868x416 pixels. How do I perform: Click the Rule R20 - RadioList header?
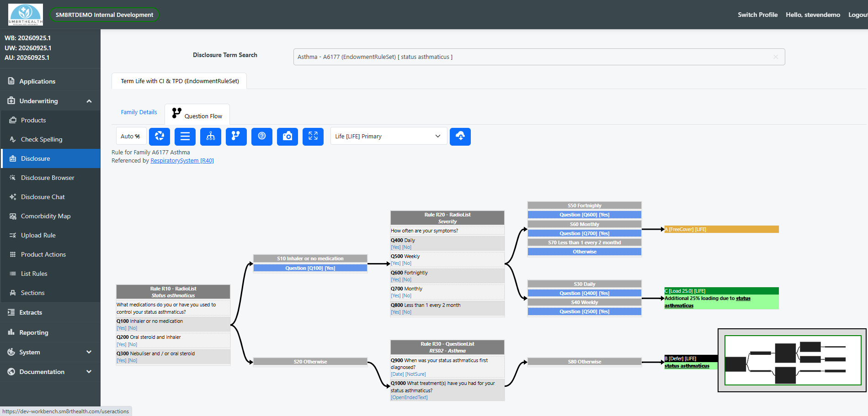point(447,218)
